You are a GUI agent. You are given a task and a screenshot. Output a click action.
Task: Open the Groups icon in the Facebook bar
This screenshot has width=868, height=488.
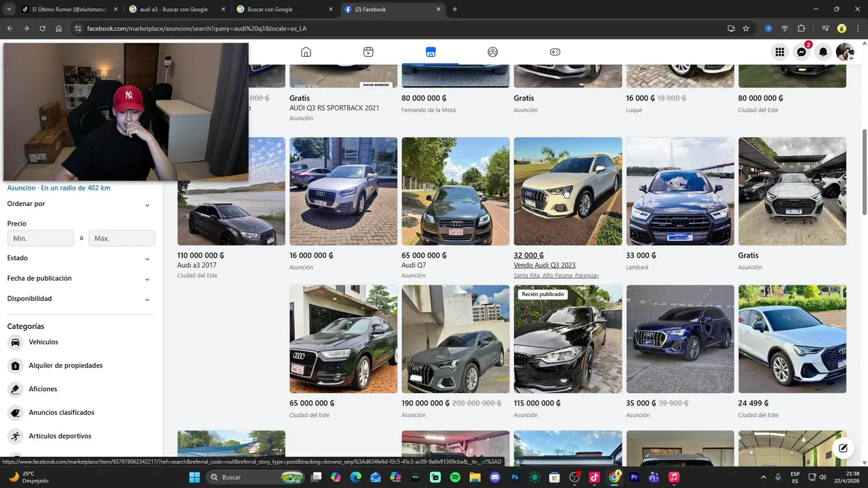click(x=493, y=52)
